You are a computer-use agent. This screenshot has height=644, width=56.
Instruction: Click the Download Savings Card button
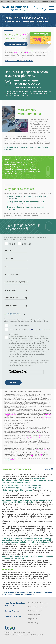pos(16,44)
